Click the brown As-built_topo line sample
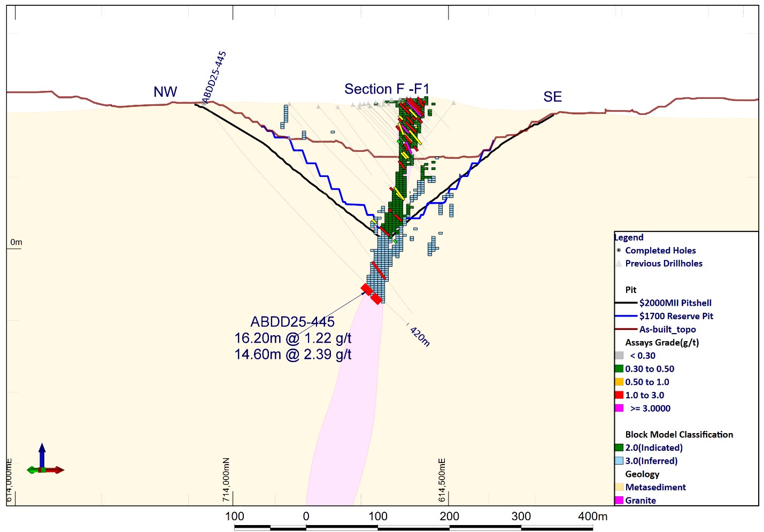This screenshot has width=764, height=532. coord(627,330)
